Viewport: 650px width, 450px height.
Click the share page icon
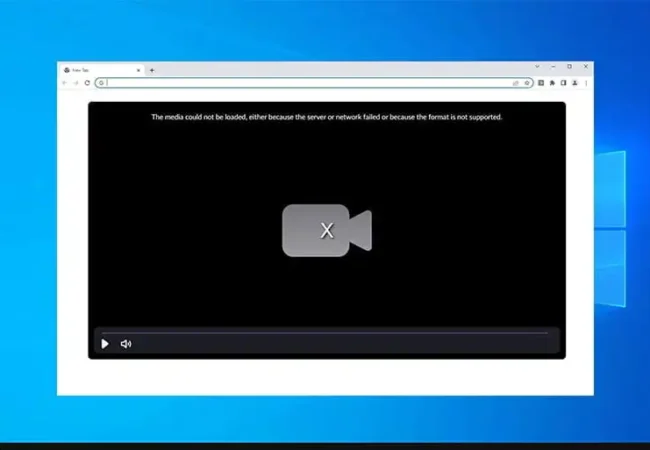[x=516, y=83]
